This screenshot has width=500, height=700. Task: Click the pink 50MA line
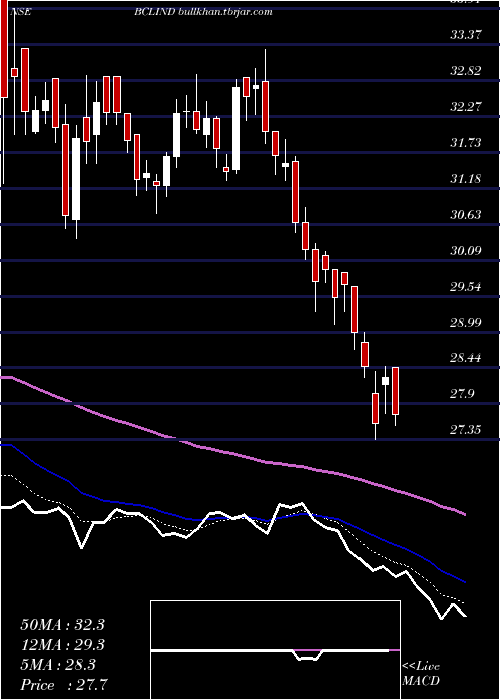(232, 454)
